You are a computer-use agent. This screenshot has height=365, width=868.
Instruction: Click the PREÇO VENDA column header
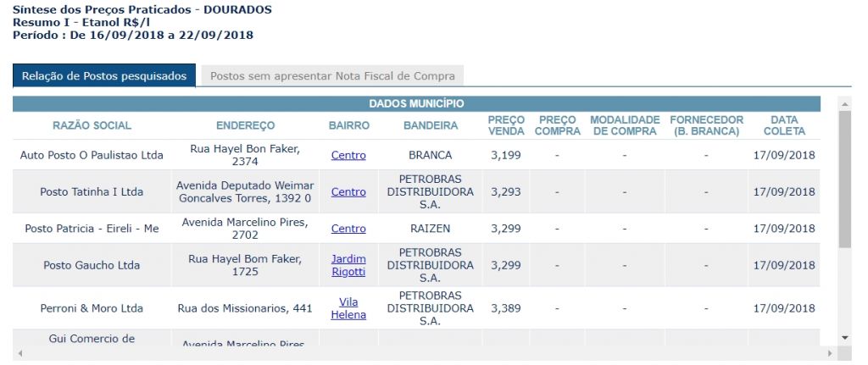point(506,125)
